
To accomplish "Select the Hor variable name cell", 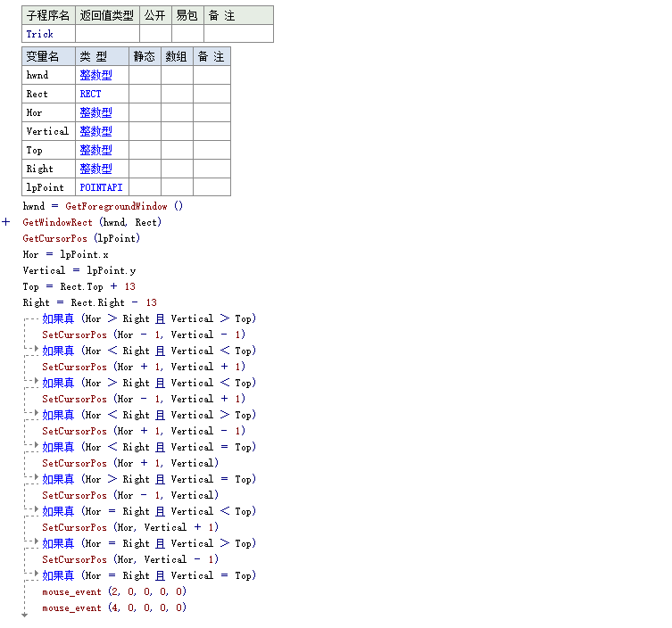I will pos(48,112).
